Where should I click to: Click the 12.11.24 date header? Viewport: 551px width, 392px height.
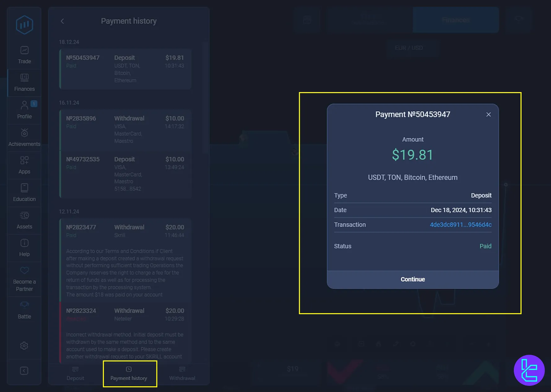point(69,212)
